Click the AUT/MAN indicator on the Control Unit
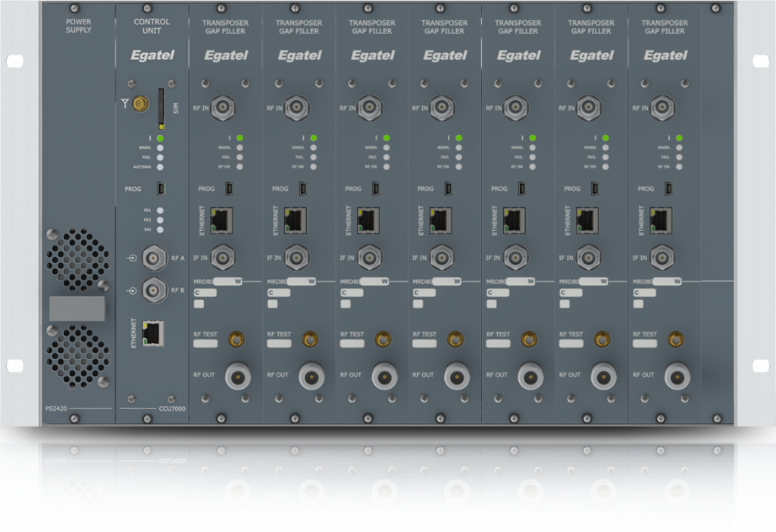Viewport: 776px width, 532px height. coord(161,166)
